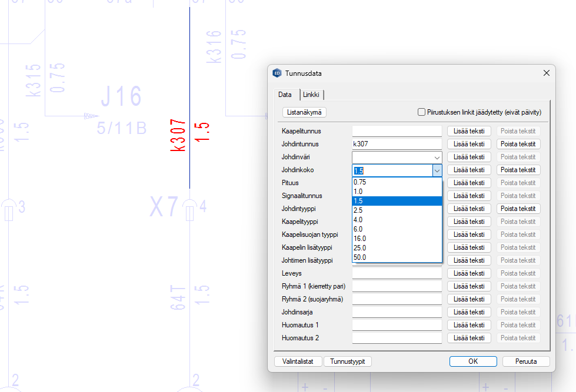This screenshot has width=576, height=392.
Task: Click the Tunnusdata dialog title icon
Action: point(277,73)
